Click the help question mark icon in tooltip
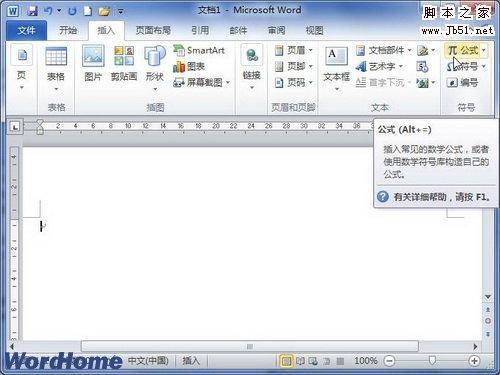 pos(383,196)
